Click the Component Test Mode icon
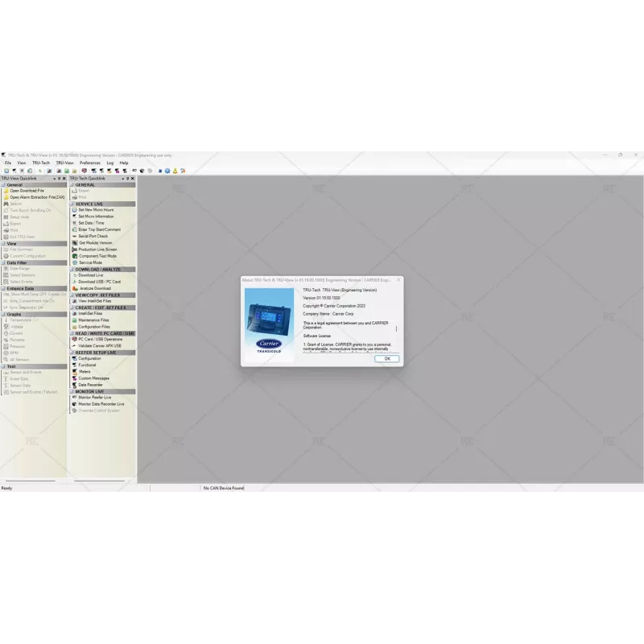644x644 pixels. (x=73, y=256)
